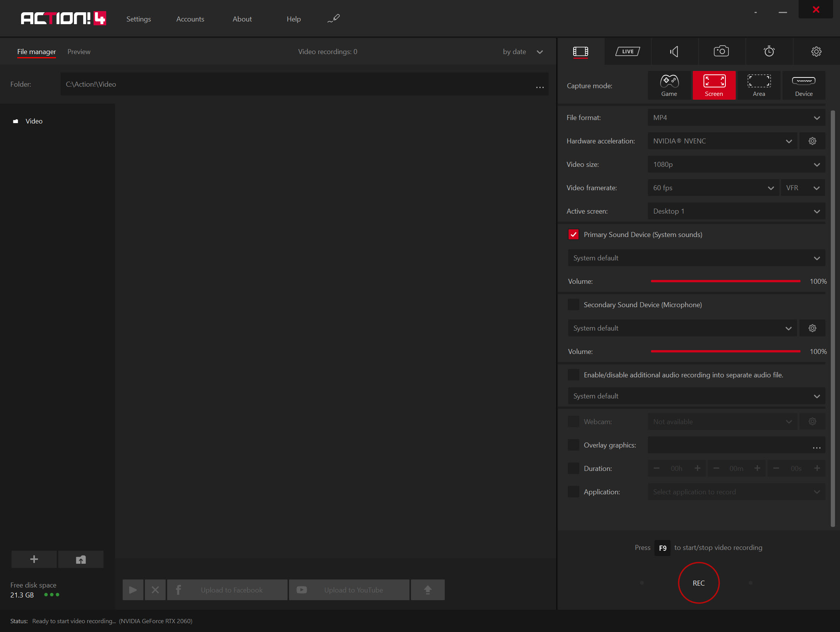Click the drawing pen icon in top menu
The height and width of the screenshot is (632, 840).
click(334, 19)
